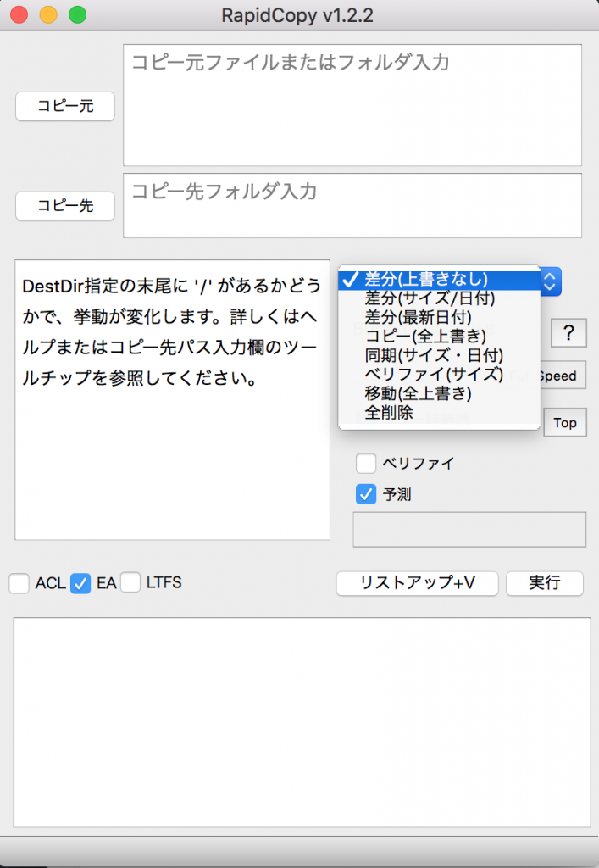
Task: Select 移動(全上書き) move mode
Action: click(x=418, y=393)
